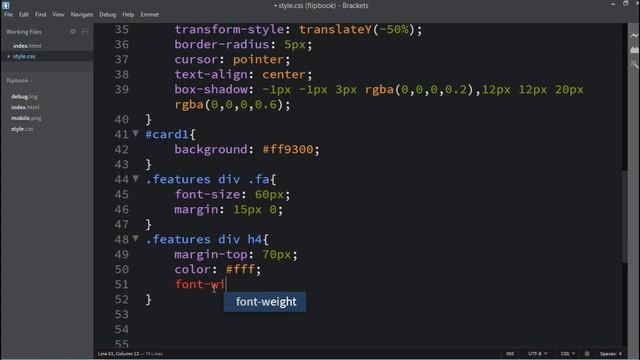Open the Navigate menu
The image size is (640, 360).
click(x=82, y=14)
